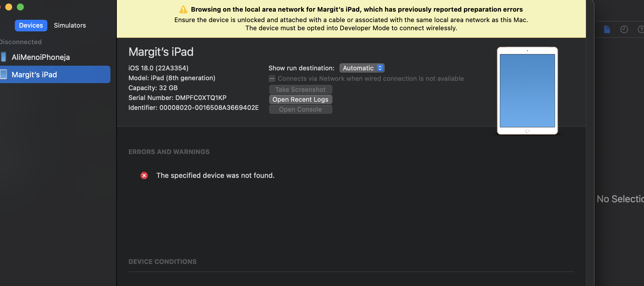The image size is (644, 286).
Task: Click the iPad icon beside Margit's iPad
Action: point(3,74)
